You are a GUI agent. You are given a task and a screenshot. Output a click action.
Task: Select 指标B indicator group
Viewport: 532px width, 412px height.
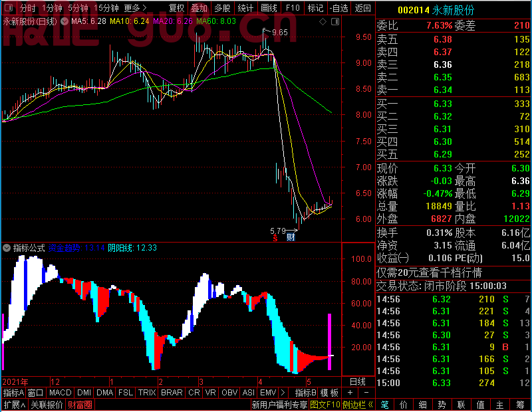tap(306, 393)
